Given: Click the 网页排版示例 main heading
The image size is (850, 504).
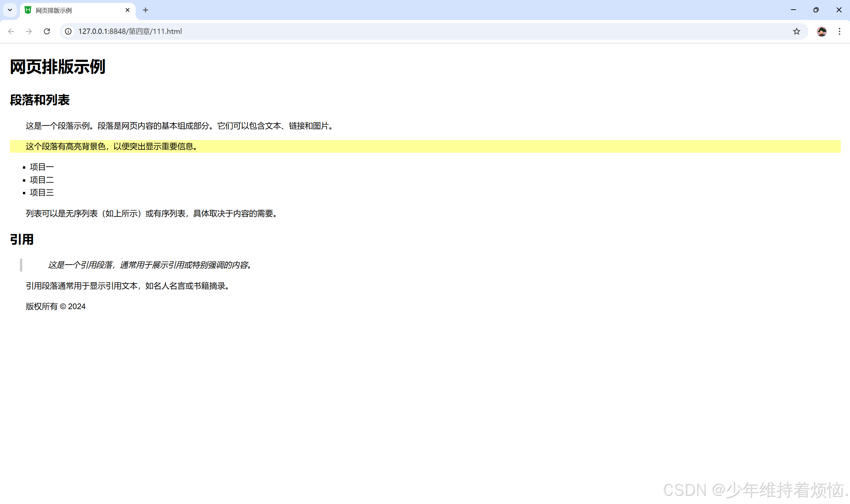Looking at the screenshot, I should tap(58, 66).
